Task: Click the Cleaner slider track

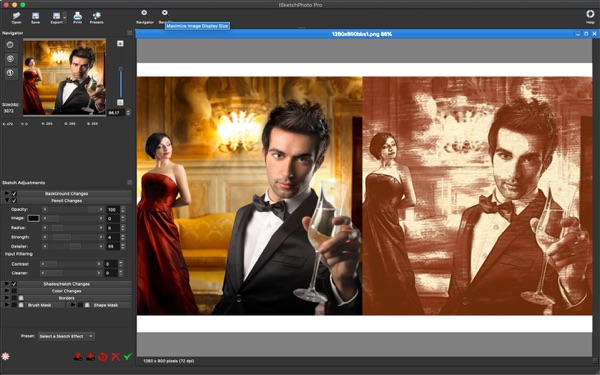Action: (70, 273)
